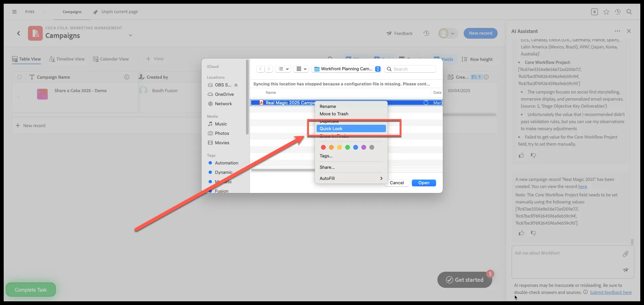
Task: Open the notifications counter box
Action: coord(595,12)
